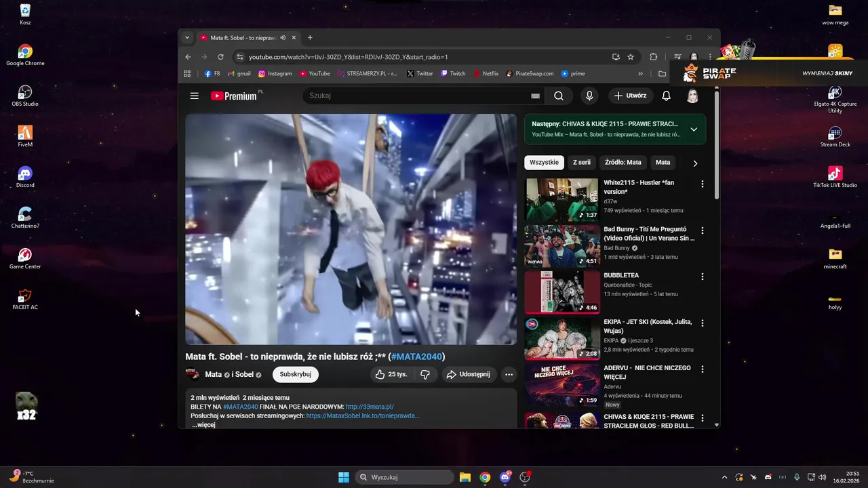Screen dimensions: 868x488
Task: Select the Z serii filter chip
Action: point(582,163)
